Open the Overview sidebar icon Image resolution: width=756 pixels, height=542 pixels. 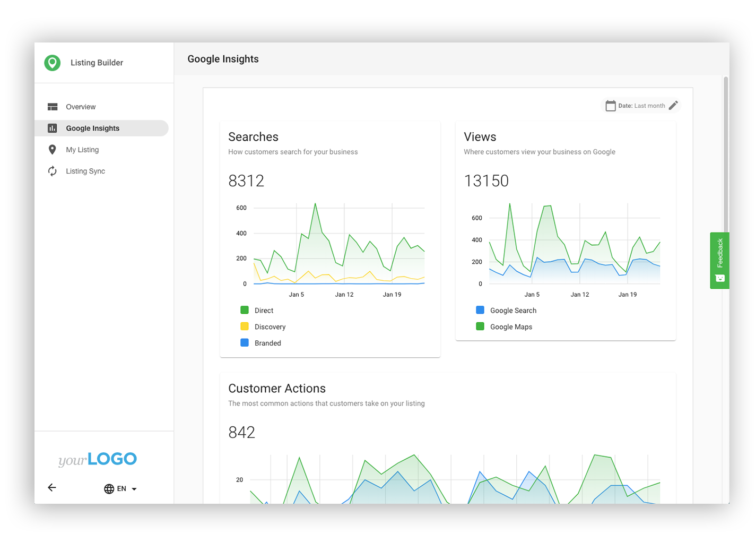pyautogui.click(x=53, y=107)
